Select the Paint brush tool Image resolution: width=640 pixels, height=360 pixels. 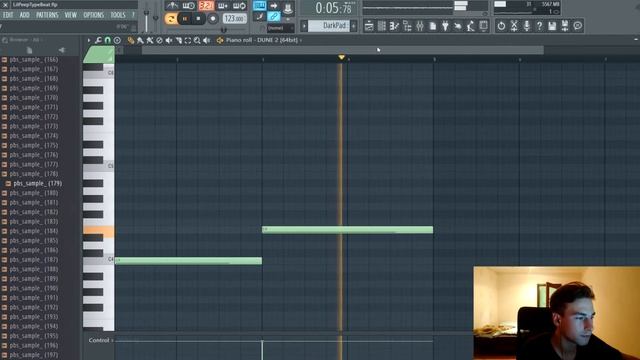(x=140, y=40)
